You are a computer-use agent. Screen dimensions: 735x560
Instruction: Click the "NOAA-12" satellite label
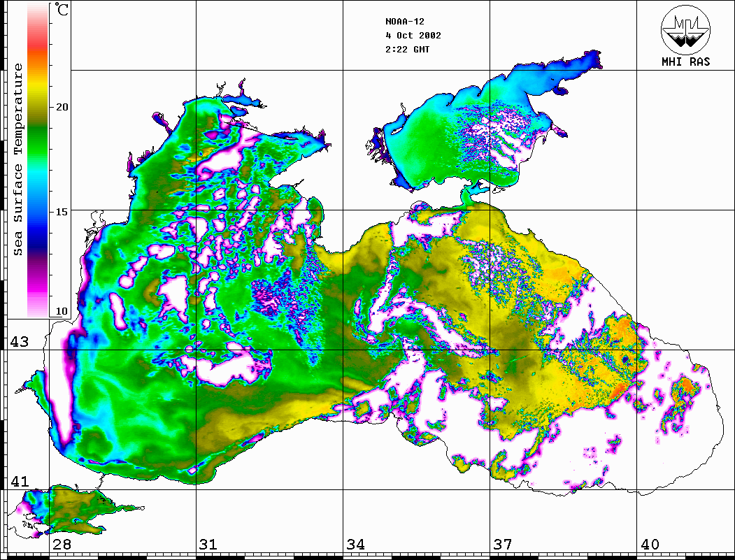click(x=404, y=22)
